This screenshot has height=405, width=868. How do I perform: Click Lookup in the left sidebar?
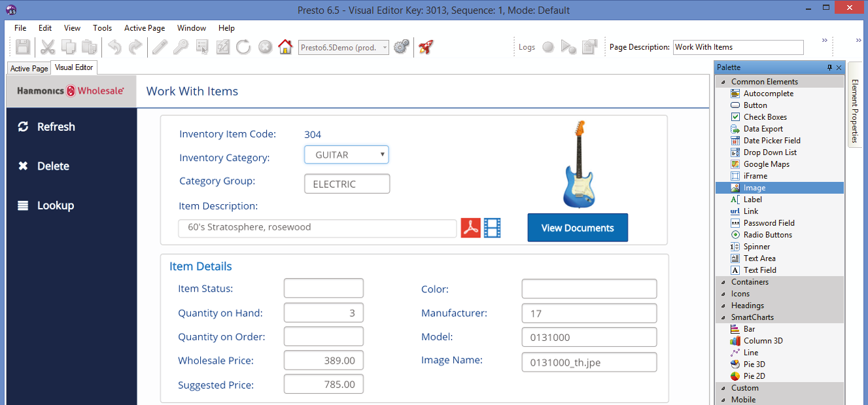46,205
